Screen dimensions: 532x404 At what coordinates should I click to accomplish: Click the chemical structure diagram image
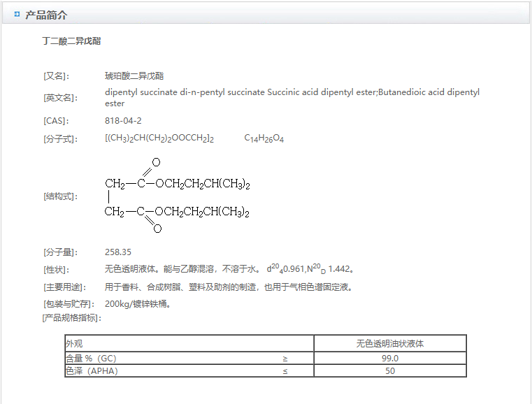(x=178, y=196)
